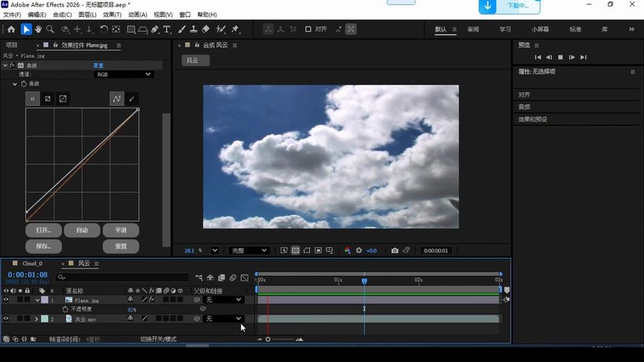The width and height of the screenshot is (644, 362).
Task: Choose the pencil draw-curve mode icon
Action: click(x=131, y=98)
